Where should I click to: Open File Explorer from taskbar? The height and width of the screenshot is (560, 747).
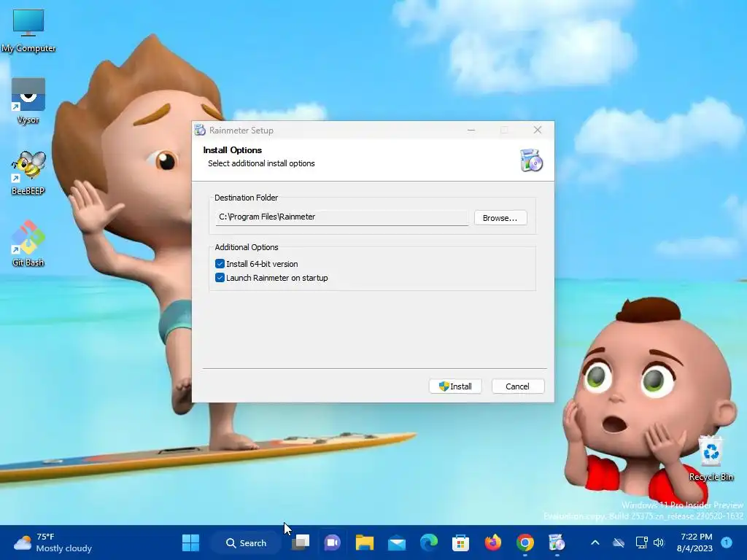pyautogui.click(x=365, y=542)
